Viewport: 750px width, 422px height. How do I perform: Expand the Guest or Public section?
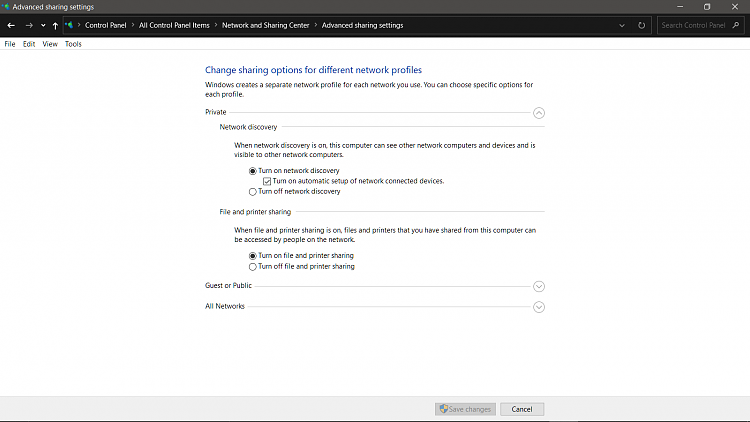pos(539,286)
